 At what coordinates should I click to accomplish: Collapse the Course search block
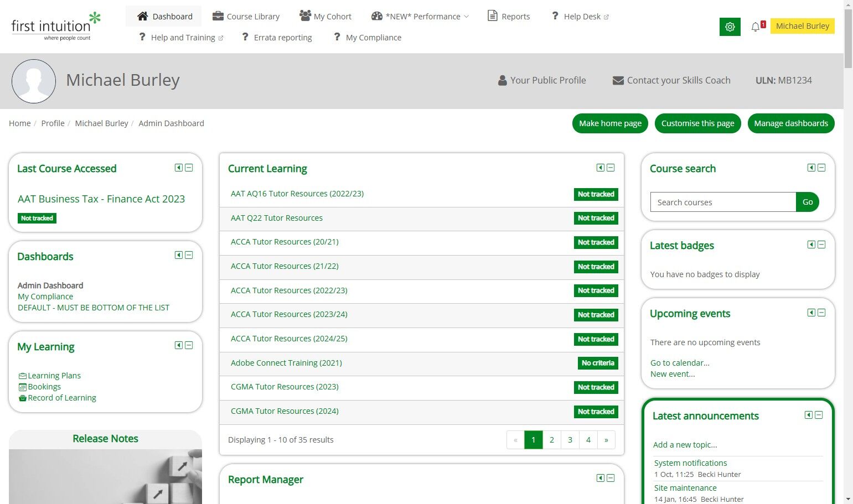coord(821,168)
